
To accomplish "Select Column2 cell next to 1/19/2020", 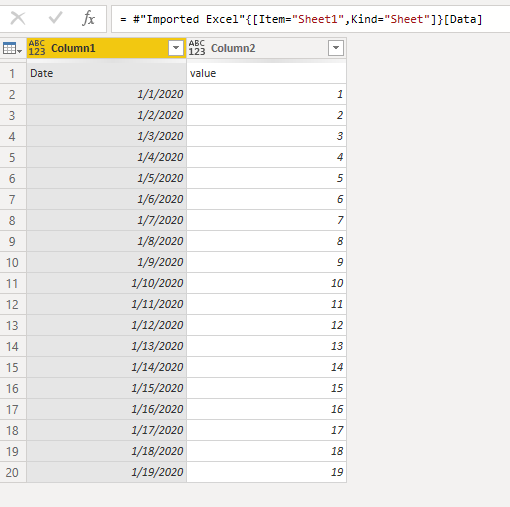I will [266, 472].
